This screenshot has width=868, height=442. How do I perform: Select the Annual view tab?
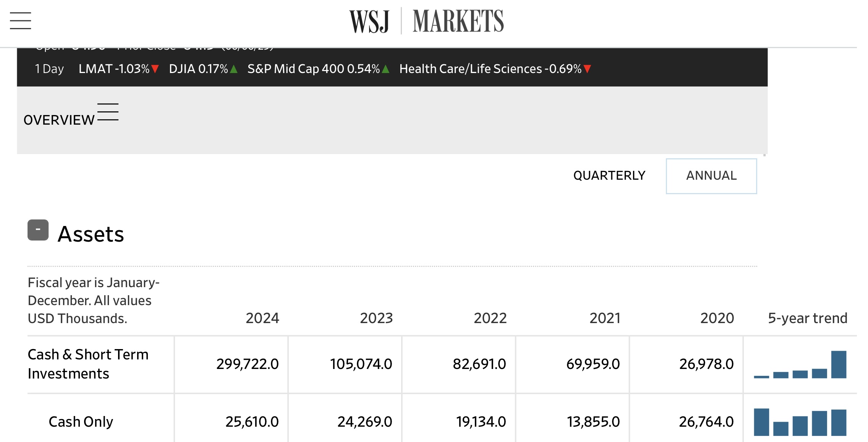click(x=711, y=176)
